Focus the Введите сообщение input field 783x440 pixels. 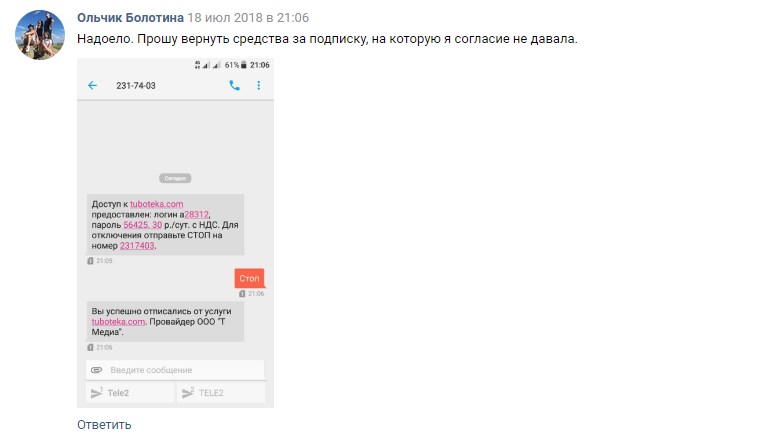[175, 370]
